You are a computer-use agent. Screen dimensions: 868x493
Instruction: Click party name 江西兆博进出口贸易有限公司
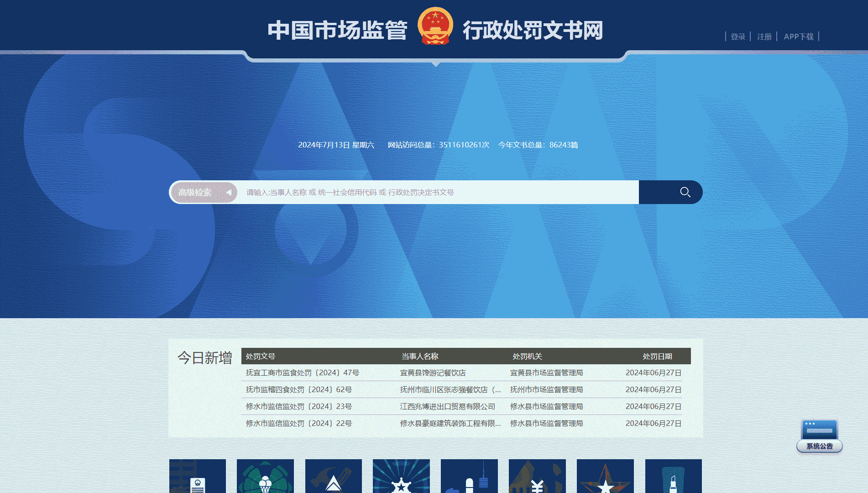coord(448,407)
